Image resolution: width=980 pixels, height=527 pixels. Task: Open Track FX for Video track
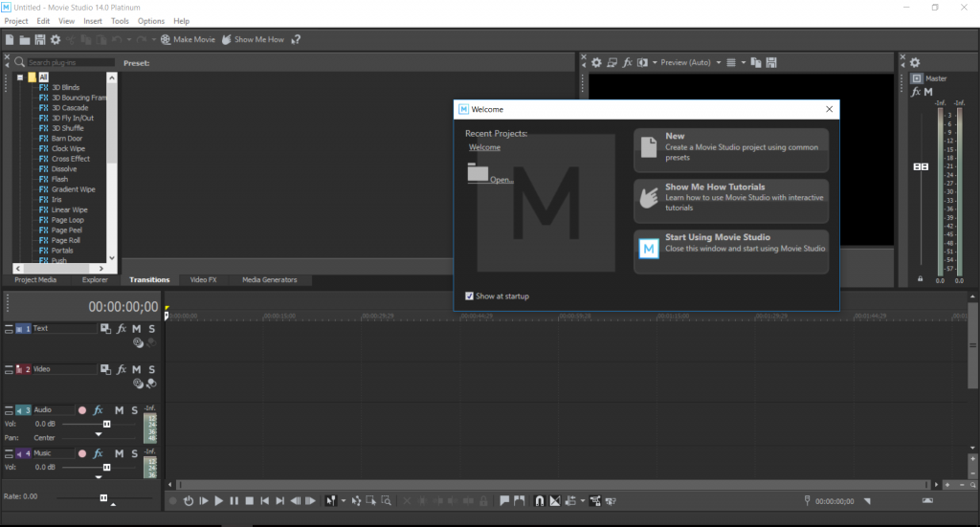pyautogui.click(x=122, y=369)
